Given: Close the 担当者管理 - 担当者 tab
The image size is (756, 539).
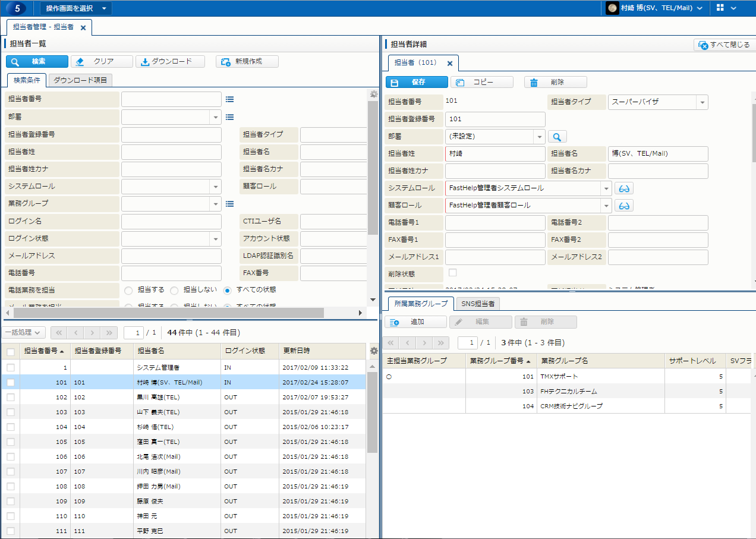Looking at the screenshot, I should [83, 27].
